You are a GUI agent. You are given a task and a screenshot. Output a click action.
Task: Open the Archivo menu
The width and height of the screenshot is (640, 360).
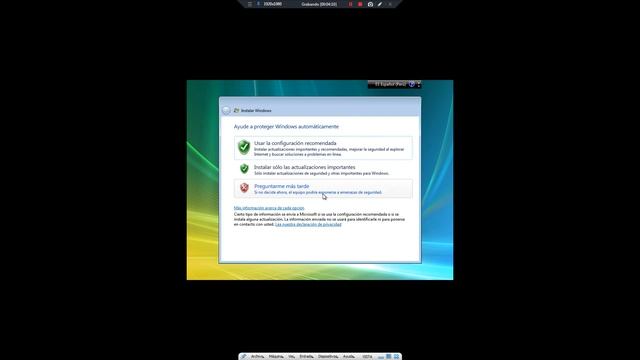coord(257,357)
